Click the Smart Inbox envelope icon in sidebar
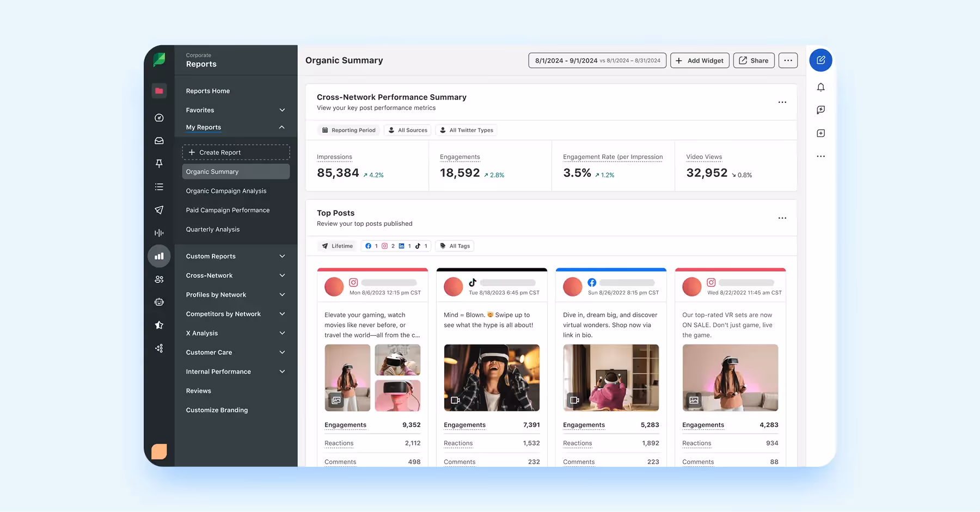The height and width of the screenshot is (512, 980). point(159,140)
